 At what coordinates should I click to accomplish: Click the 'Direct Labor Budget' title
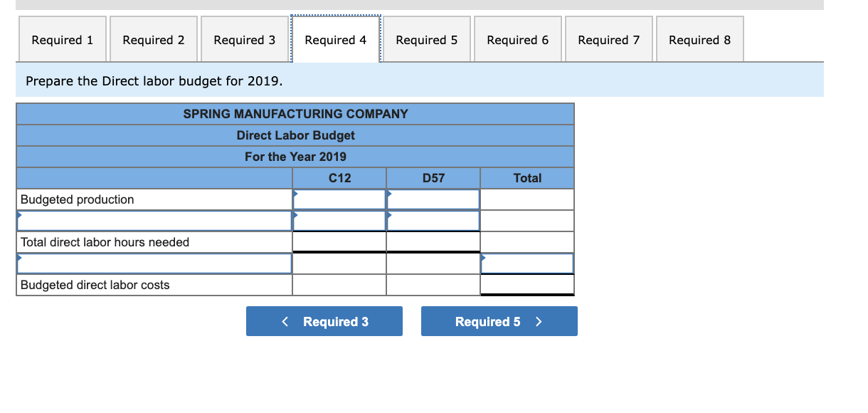tap(295, 135)
